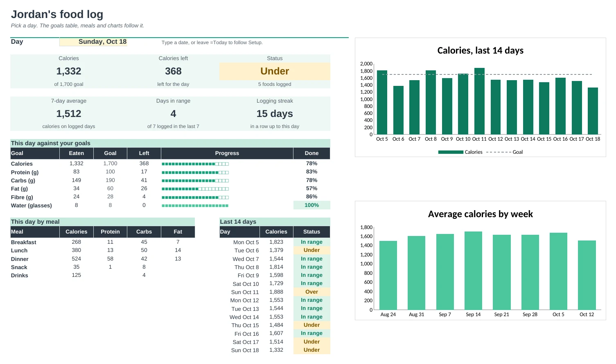Click the "Progress" column header
The width and height of the screenshot is (616, 364).
pos(227,153)
